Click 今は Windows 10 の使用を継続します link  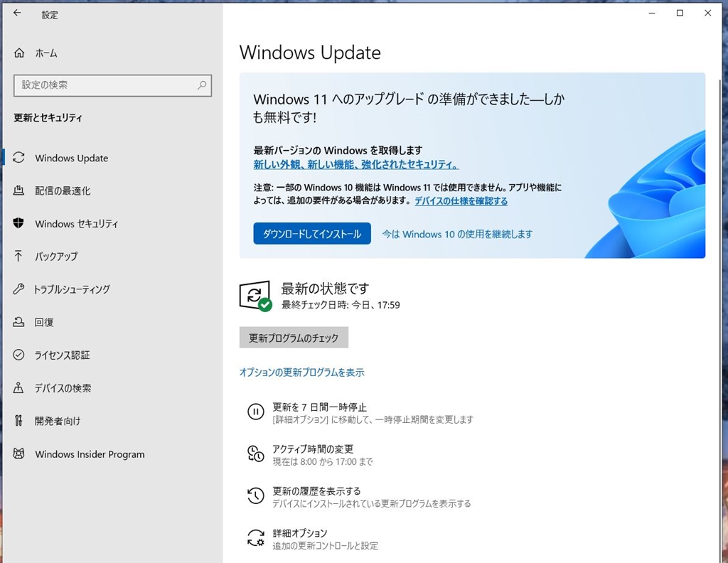[457, 234]
